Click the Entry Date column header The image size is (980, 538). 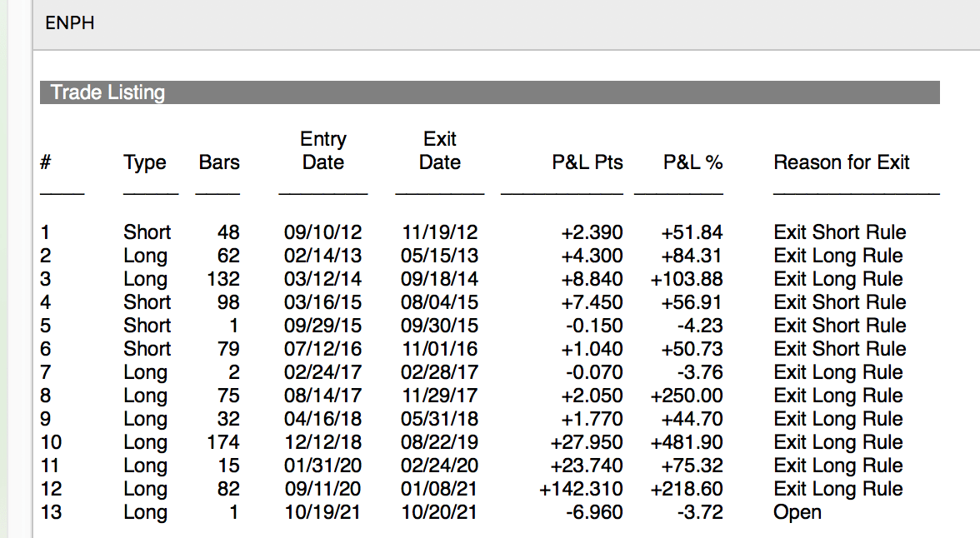[x=323, y=151]
